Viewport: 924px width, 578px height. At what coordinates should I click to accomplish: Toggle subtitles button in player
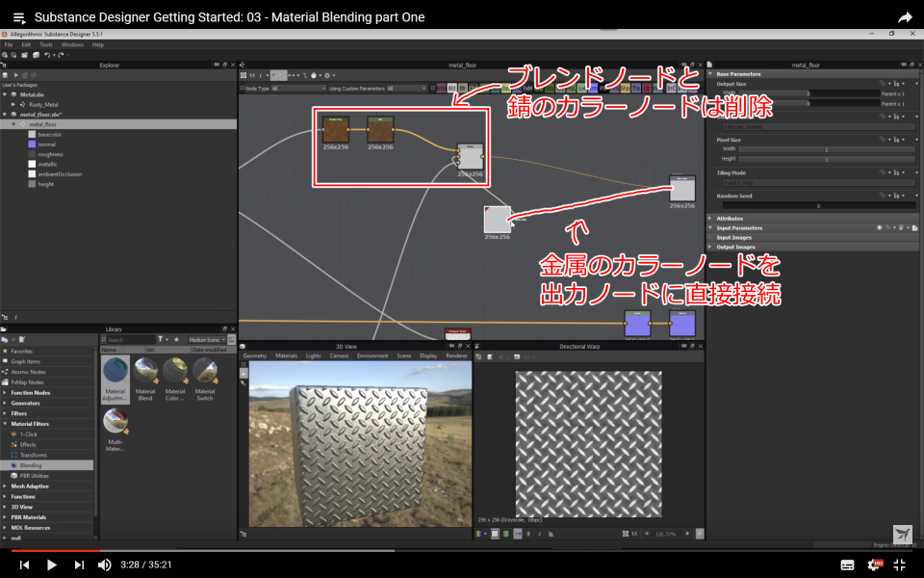click(x=847, y=565)
